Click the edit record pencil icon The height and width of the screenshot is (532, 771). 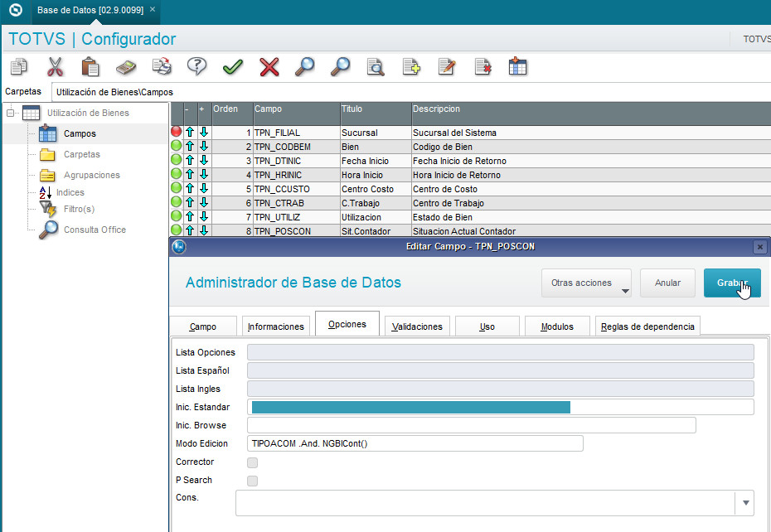click(x=447, y=66)
